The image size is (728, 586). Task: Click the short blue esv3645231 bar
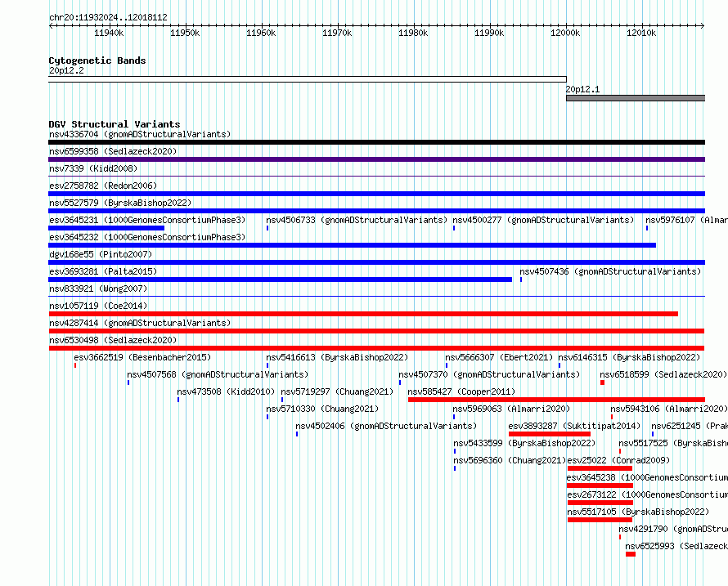[x=106, y=228]
